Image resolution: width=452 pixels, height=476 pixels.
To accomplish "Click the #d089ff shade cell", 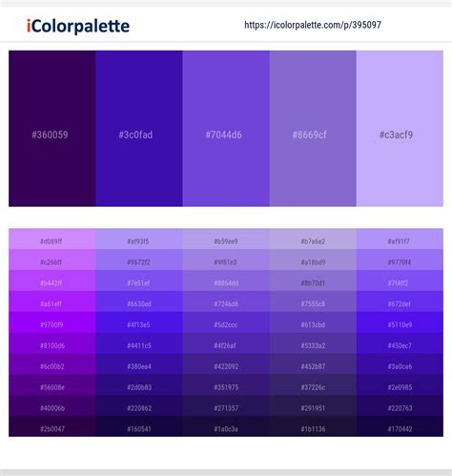I will click(x=52, y=238).
